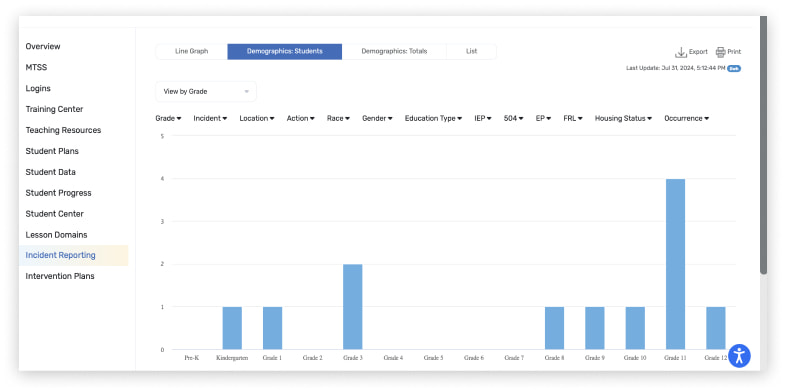Open Logins in the sidebar
The height and width of the screenshot is (392, 786).
(38, 88)
